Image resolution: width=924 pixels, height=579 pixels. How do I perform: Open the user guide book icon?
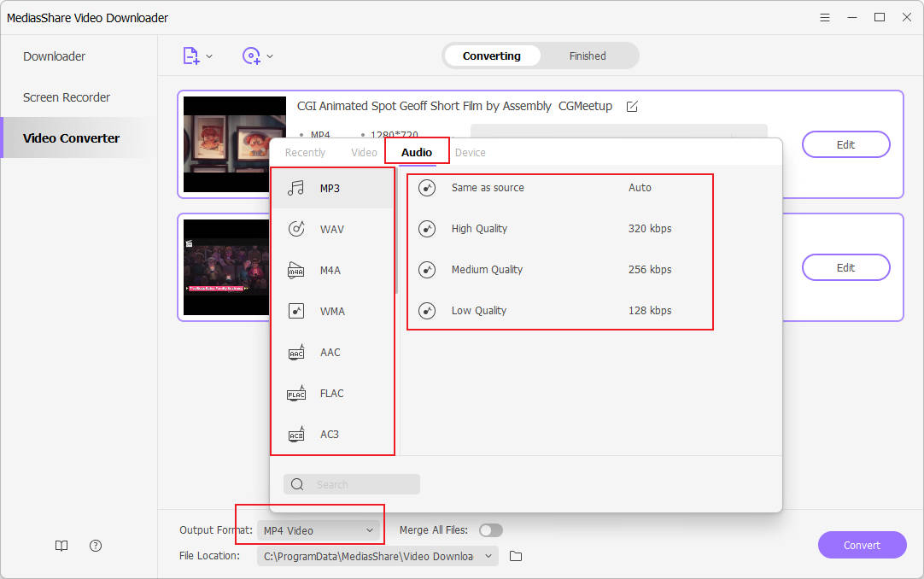click(61, 546)
